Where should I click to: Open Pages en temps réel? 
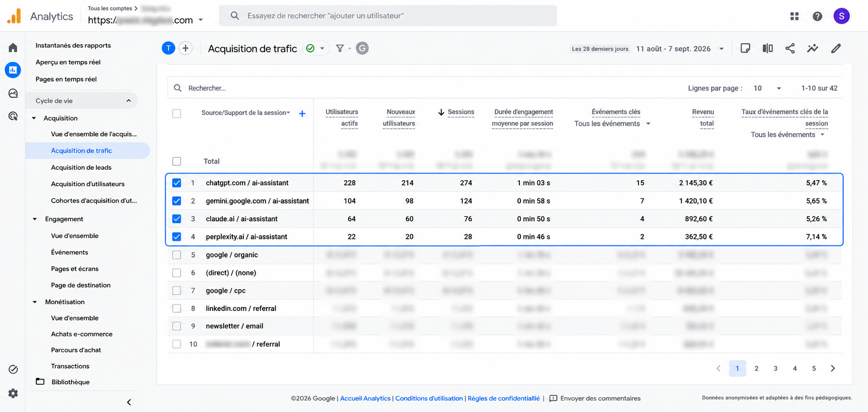pyautogui.click(x=66, y=79)
